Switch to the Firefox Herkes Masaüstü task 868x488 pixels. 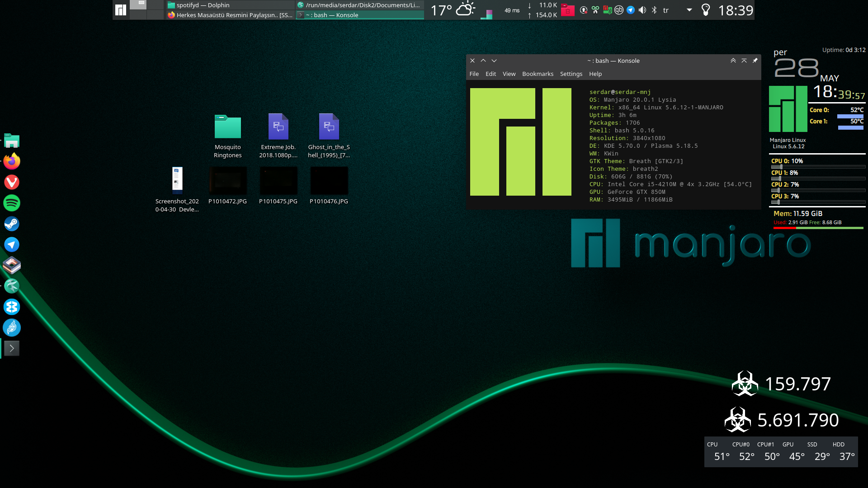click(230, 15)
